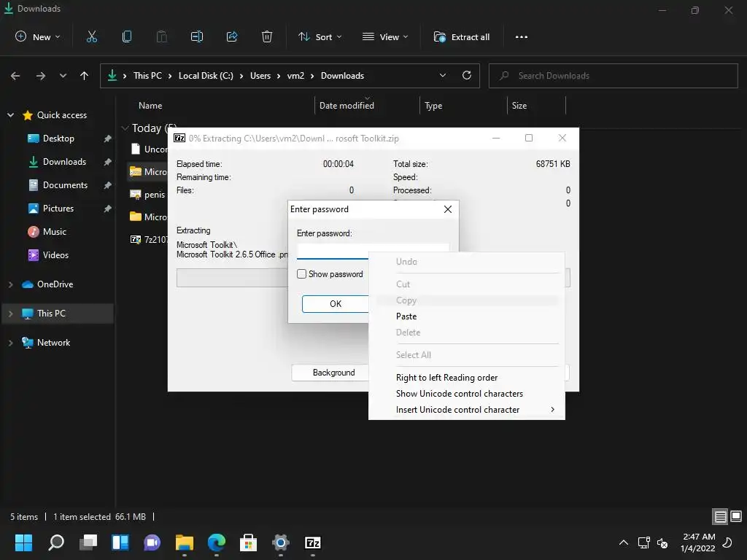Open Settings gear on taskbar
The image size is (747, 560).
point(281,542)
